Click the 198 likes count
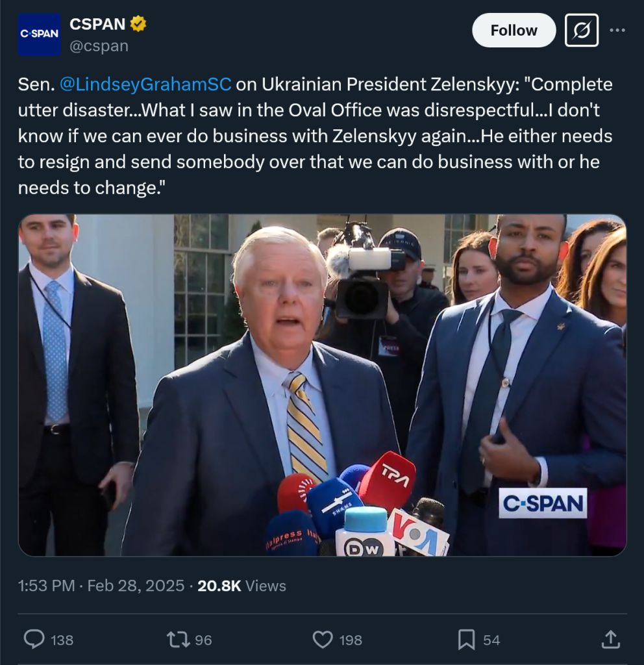 click(351, 640)
